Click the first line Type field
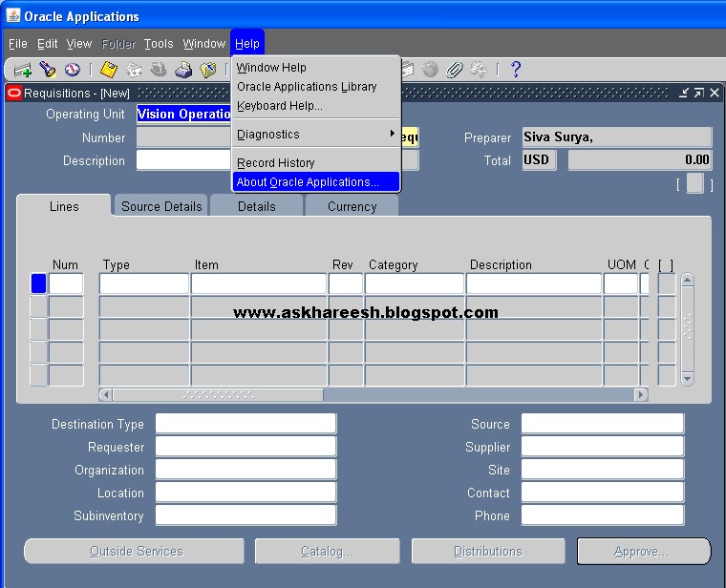The image size is (726, 588). click(x=144, y=283)
